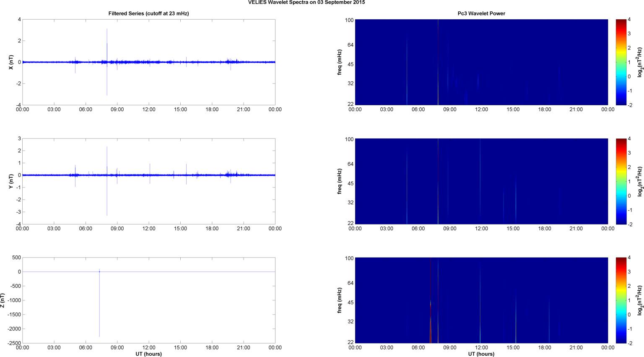Click the '-2500' tick on the Z axis
This screenshot has width=644, height=357.
(x=13, y=343)
